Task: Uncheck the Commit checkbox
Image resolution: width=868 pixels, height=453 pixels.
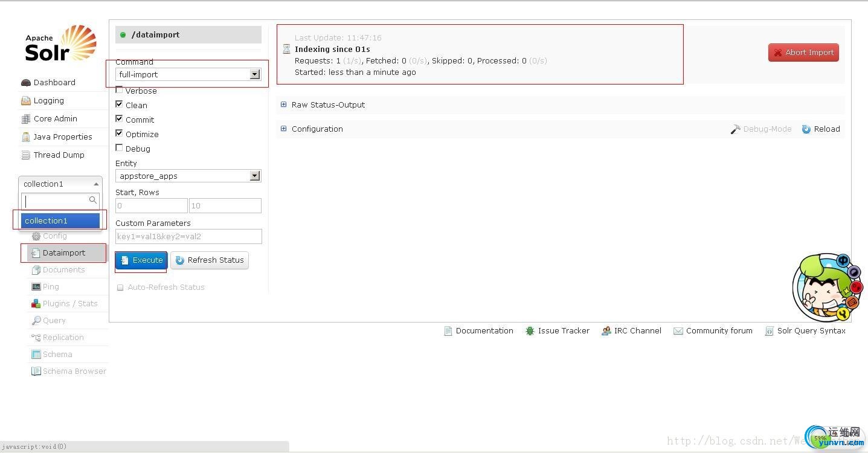Action: coord(119,119)
